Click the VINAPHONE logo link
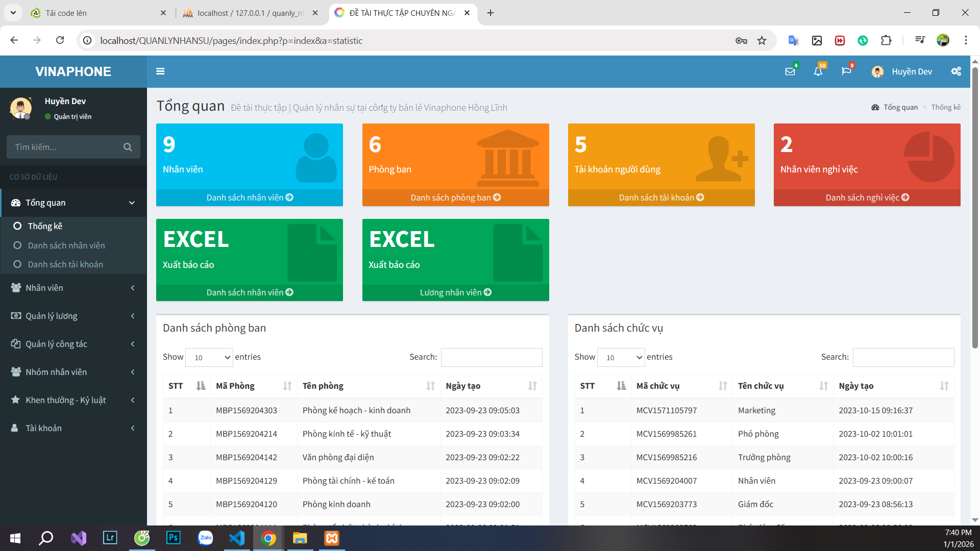Viewport: 980px width, 551px height. click(73, 71)
